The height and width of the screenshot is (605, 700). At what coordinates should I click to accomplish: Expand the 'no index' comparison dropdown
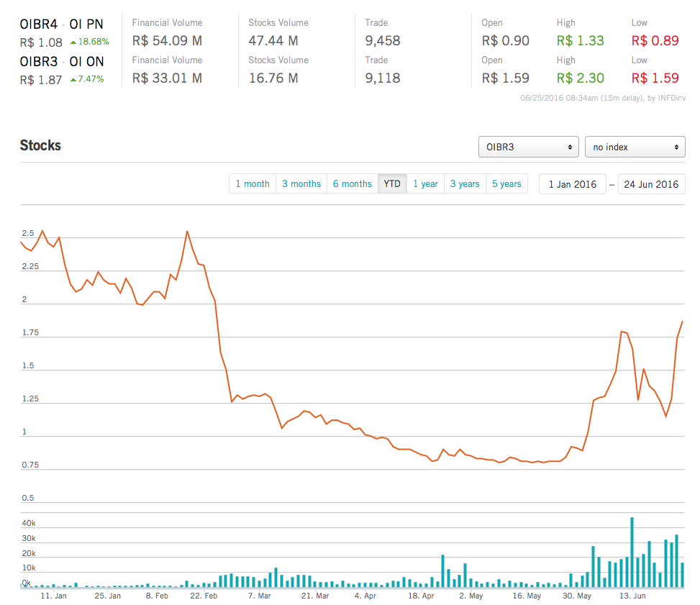point(635,147)
